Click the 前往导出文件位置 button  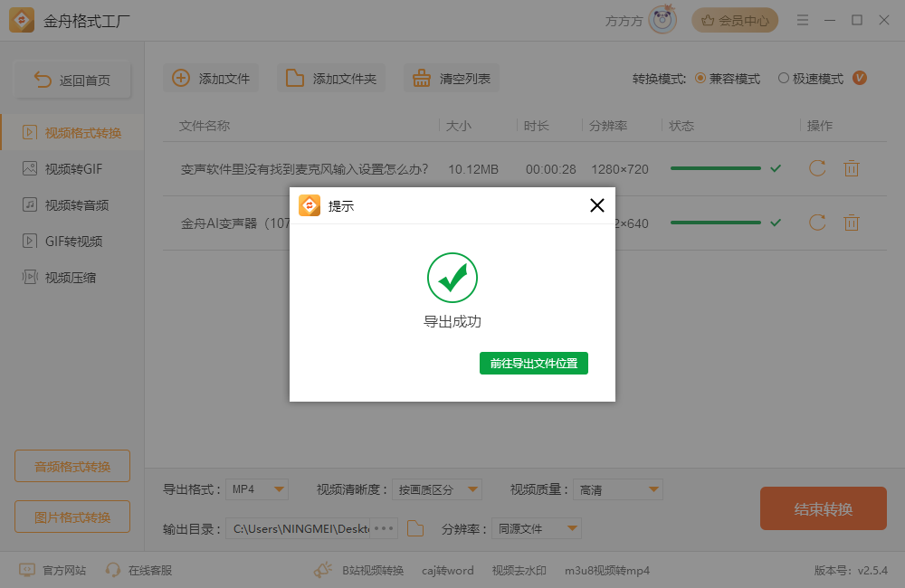pos(533,362)
